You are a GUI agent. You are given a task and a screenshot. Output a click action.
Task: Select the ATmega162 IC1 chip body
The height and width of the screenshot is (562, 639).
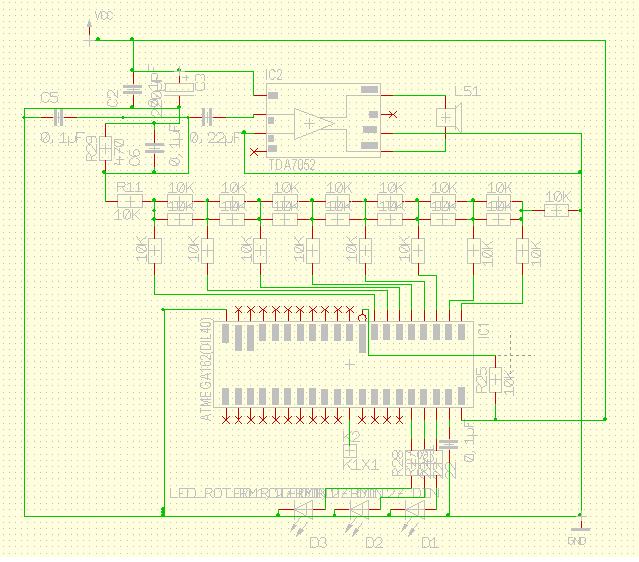click(x=344, y=364)
